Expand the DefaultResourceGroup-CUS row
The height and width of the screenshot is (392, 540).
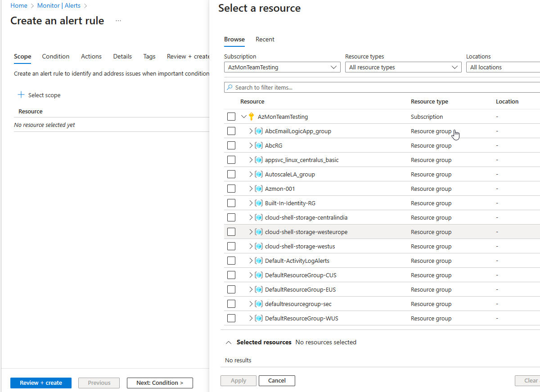click(251, 275)
